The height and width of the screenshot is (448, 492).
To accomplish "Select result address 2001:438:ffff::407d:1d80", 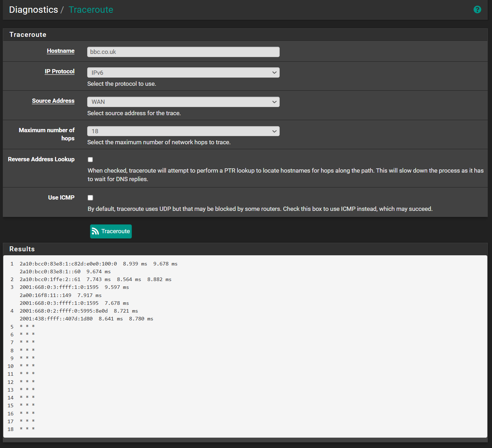I will click(56, 319).
